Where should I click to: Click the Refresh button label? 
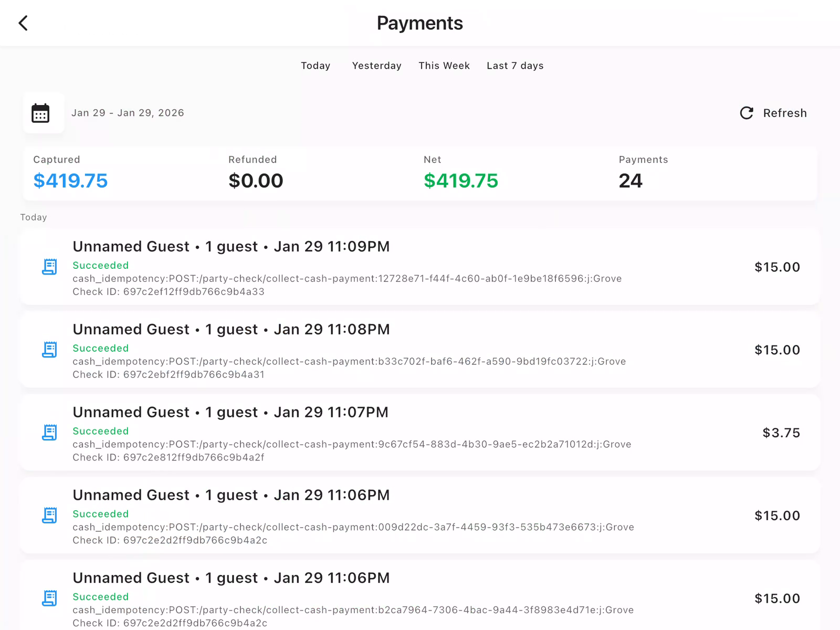pos(785,113)
